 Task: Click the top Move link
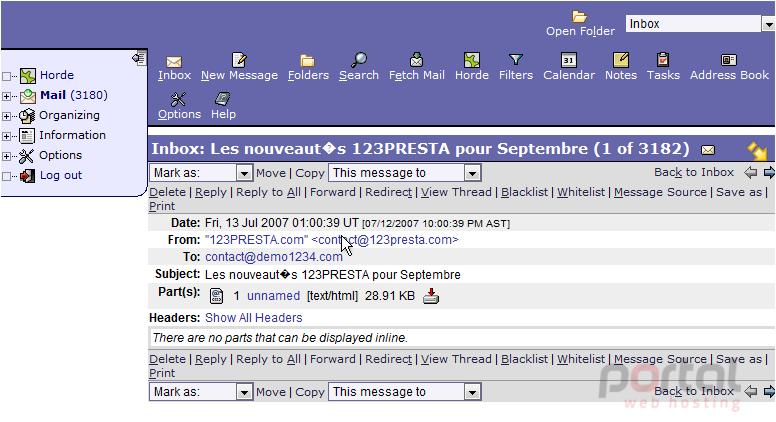(x=271, y=173)
